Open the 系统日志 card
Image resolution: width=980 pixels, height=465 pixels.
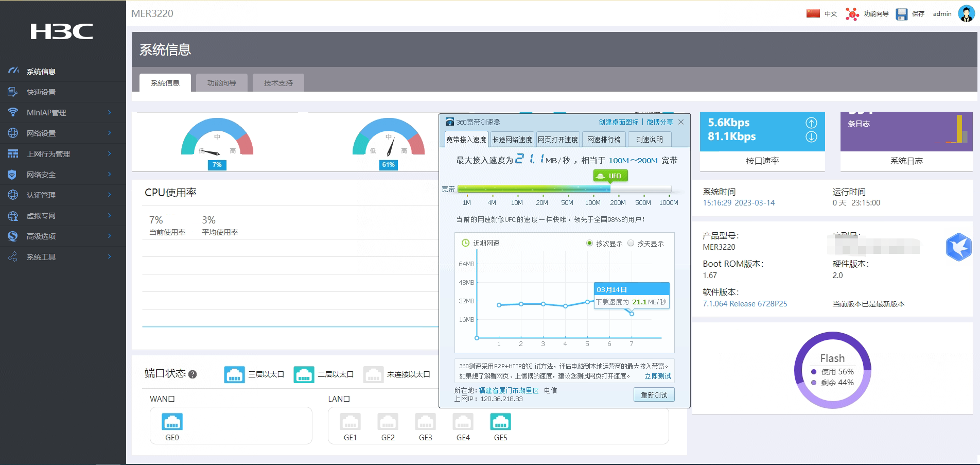click(x=906, y=142)
